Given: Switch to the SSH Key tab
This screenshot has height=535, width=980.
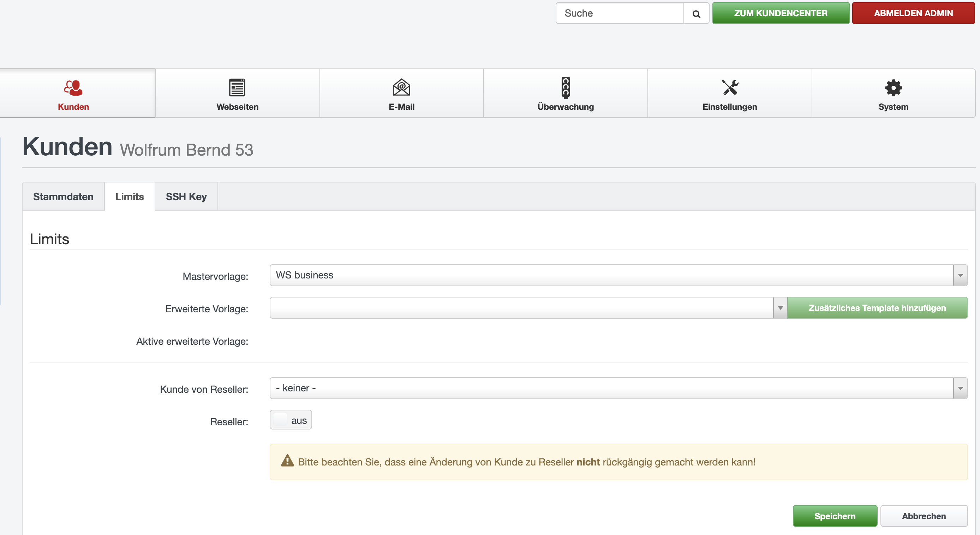Looking at the screenshot, I should [x=186, y=197].
